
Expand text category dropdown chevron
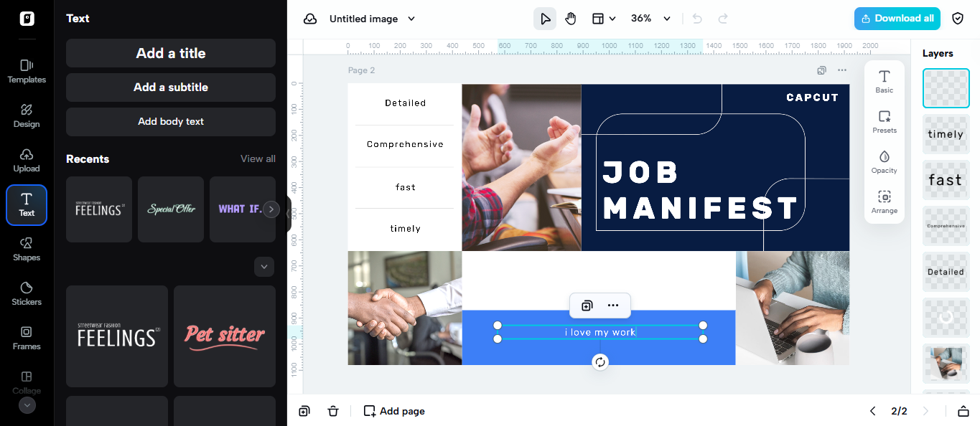[x=264, y=267]
